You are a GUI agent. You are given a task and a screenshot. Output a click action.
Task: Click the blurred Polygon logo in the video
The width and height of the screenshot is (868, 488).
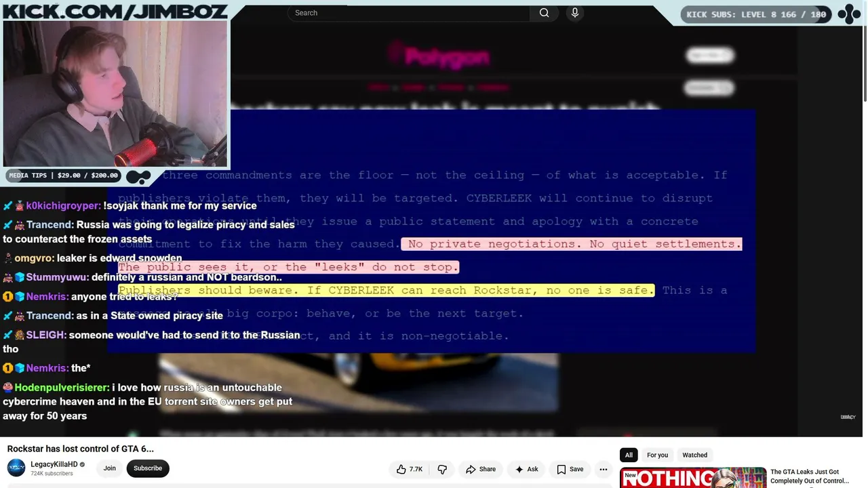point(439,56)
